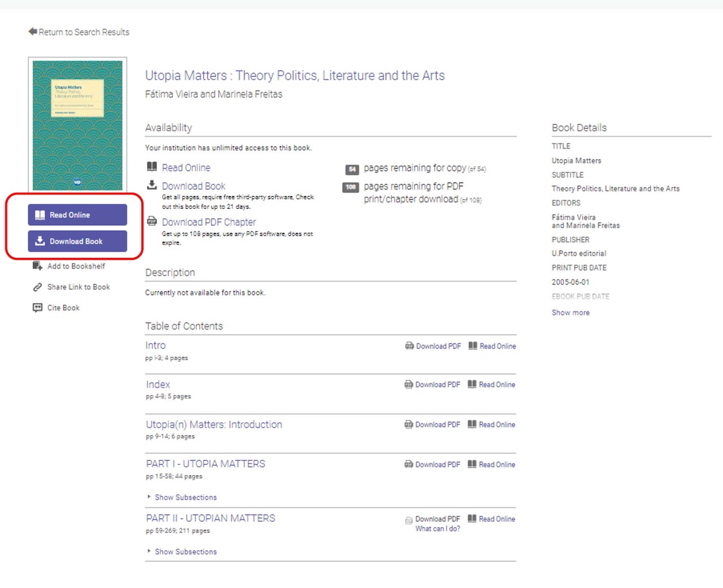This screenshot has width=723, height=588.
Task: Click the PDF download icon for the Intro chapter
Action: (x=410, y=346)
